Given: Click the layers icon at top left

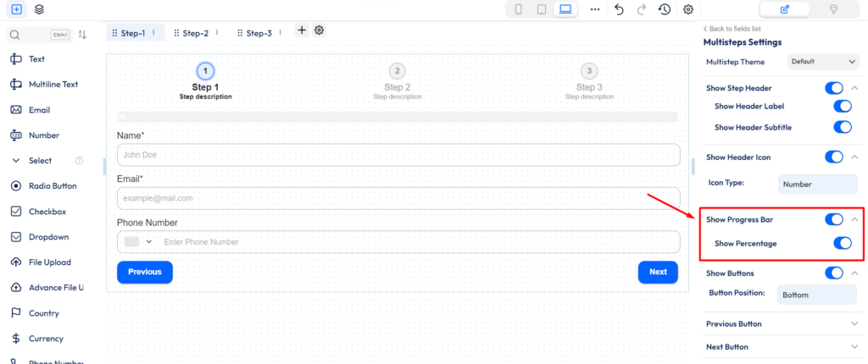Looking at the screenshot, I should tap(40, 9).
